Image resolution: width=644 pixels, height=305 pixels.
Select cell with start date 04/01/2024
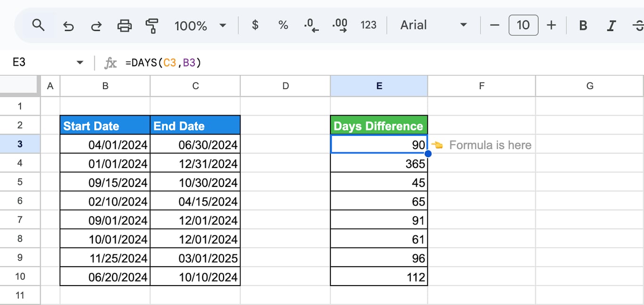(x=105, y=144)
